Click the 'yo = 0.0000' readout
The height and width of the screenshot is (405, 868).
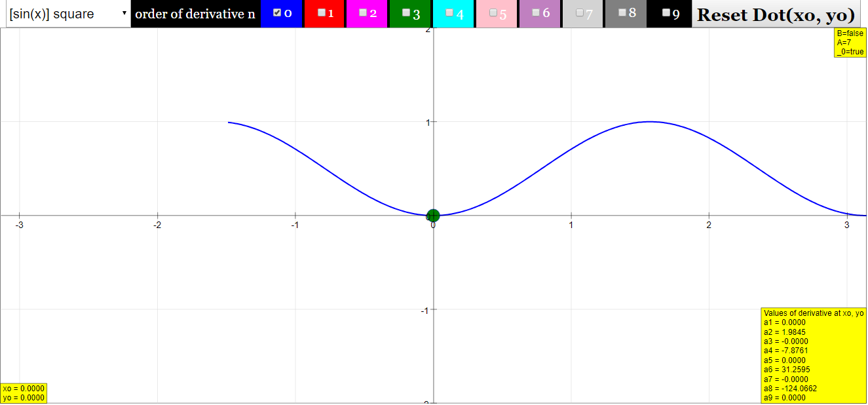24,397
